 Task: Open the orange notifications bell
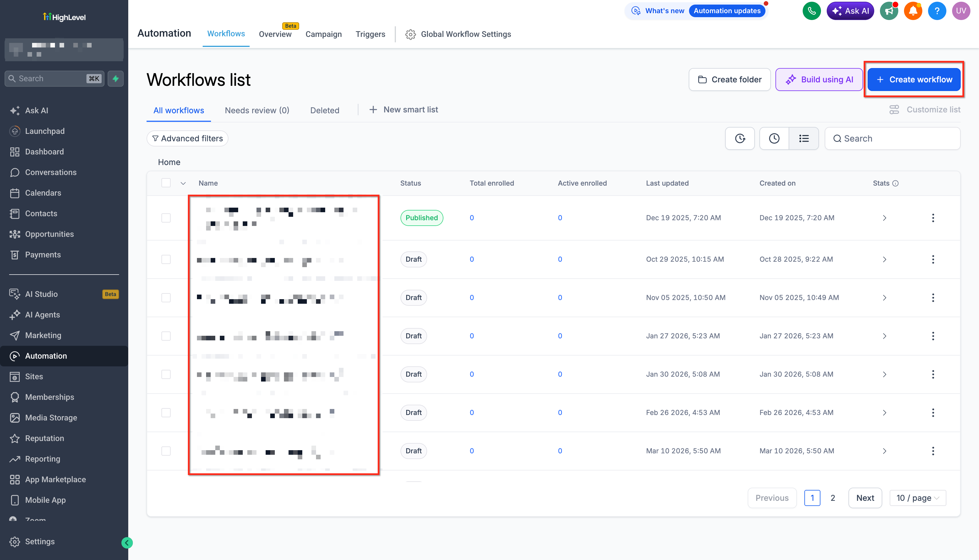point(913,11)
